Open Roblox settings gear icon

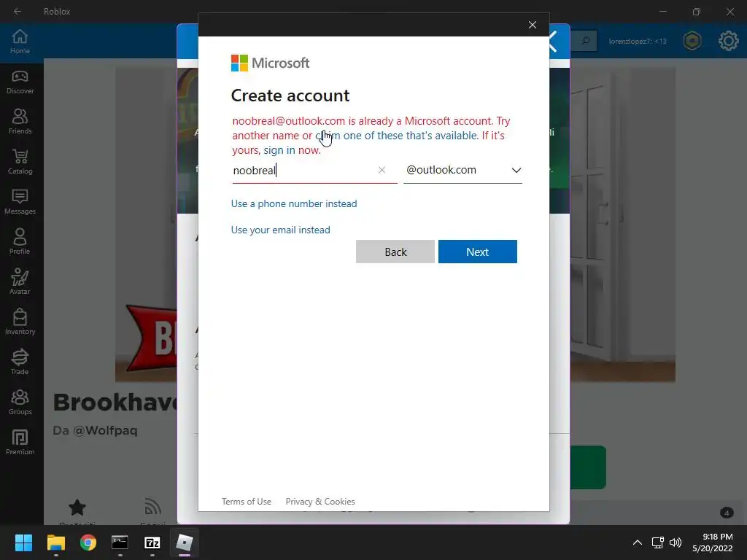pyautogui.click(x=729, y=41)
